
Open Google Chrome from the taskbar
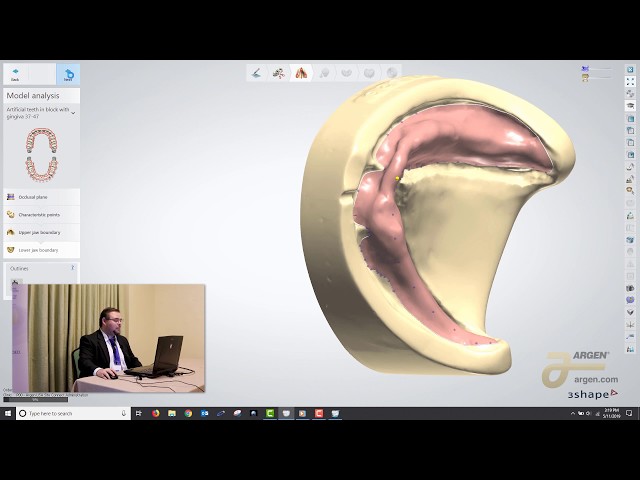click(x=188, y=413)
